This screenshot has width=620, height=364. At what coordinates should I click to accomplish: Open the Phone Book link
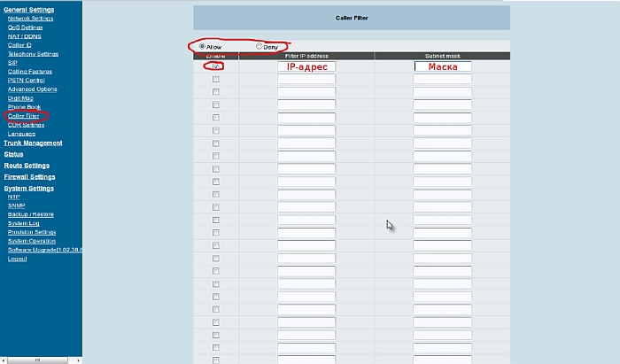(24, 106)
